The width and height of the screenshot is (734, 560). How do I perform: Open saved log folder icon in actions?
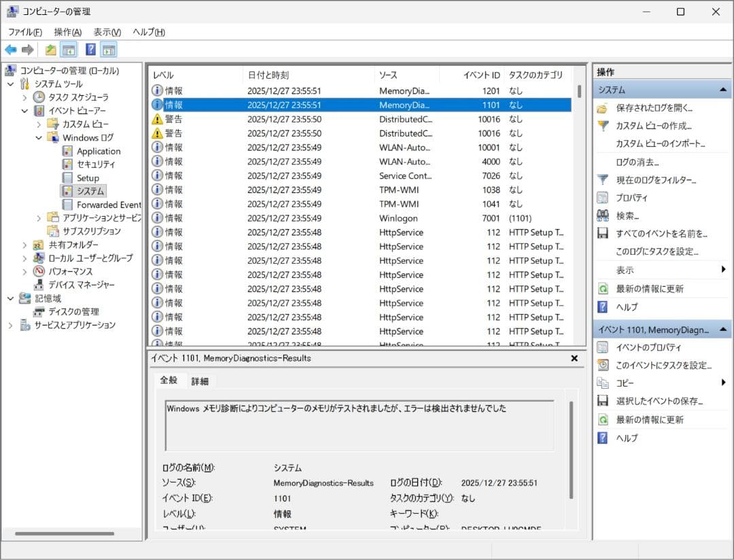[x=602, y=108]
